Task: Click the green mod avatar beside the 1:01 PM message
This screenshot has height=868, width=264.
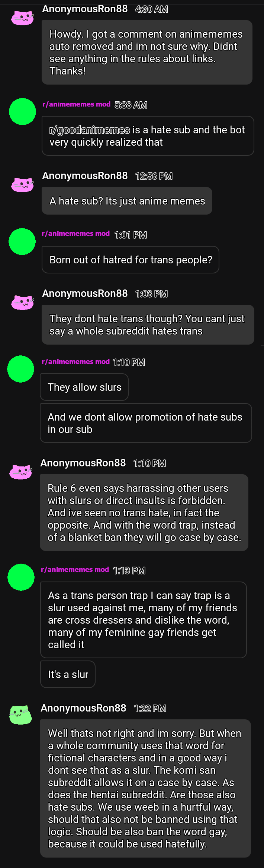Action: pos(22,241)
